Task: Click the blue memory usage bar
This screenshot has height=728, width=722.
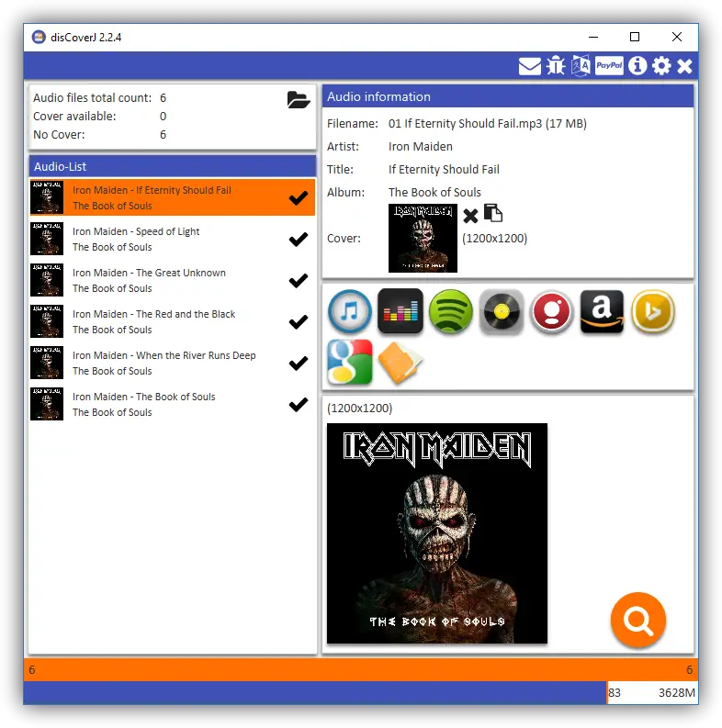Action: coord(315,693)
